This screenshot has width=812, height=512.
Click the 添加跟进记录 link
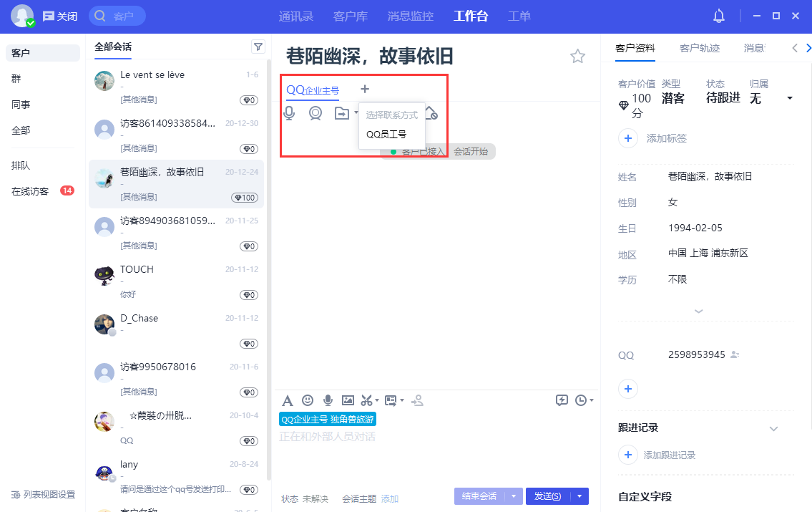pos(670,455)
